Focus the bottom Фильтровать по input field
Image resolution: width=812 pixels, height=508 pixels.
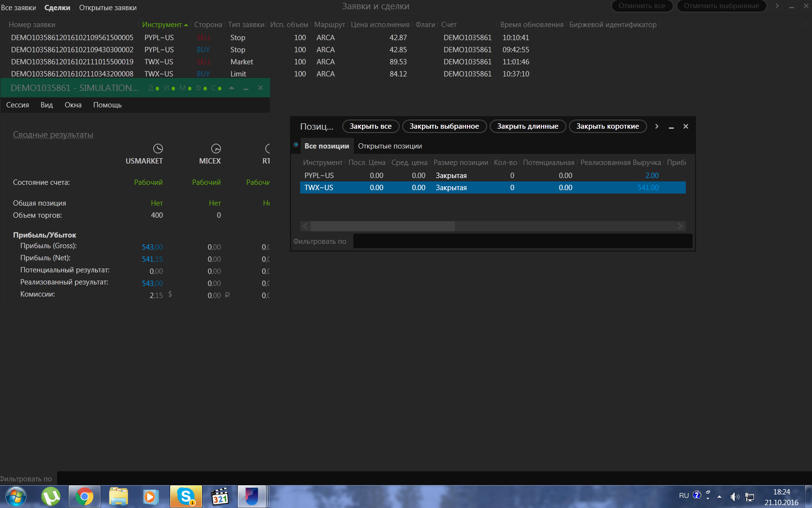point(434,478)
